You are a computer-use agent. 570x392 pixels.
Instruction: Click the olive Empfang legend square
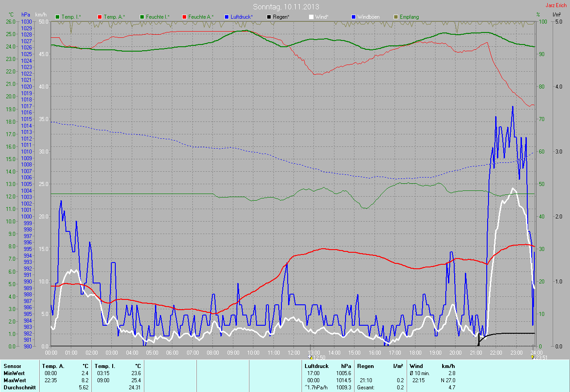tap(396, 17)
